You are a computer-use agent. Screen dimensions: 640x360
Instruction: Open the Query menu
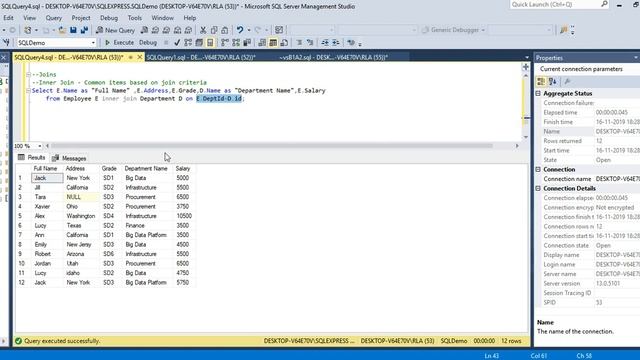pos(53,18)
